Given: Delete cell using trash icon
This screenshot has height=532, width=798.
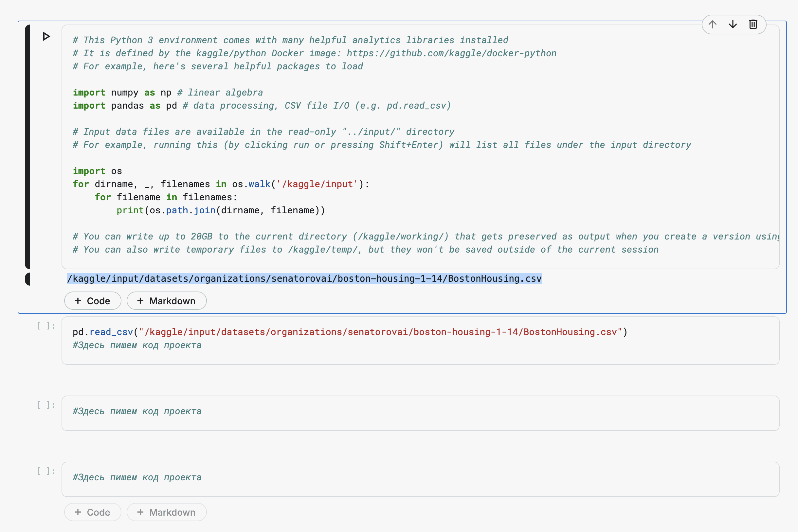Looking at the screenshot, I should click(753, 25).
